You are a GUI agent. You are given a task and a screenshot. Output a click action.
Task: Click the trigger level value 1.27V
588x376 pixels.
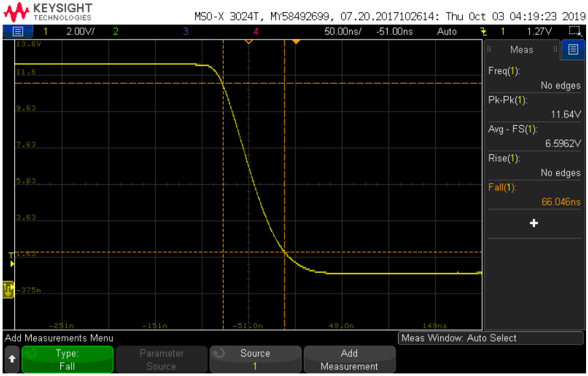coord(539,32)
